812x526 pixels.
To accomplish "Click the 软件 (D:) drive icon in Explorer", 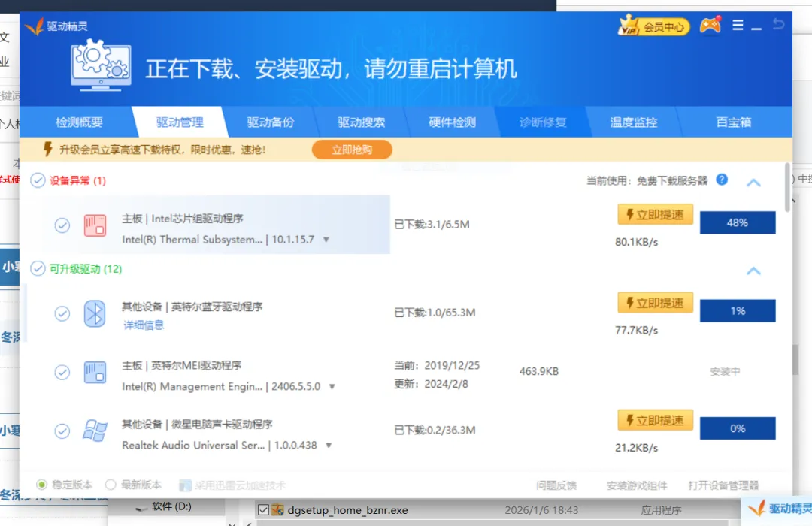I will [141, 509].
